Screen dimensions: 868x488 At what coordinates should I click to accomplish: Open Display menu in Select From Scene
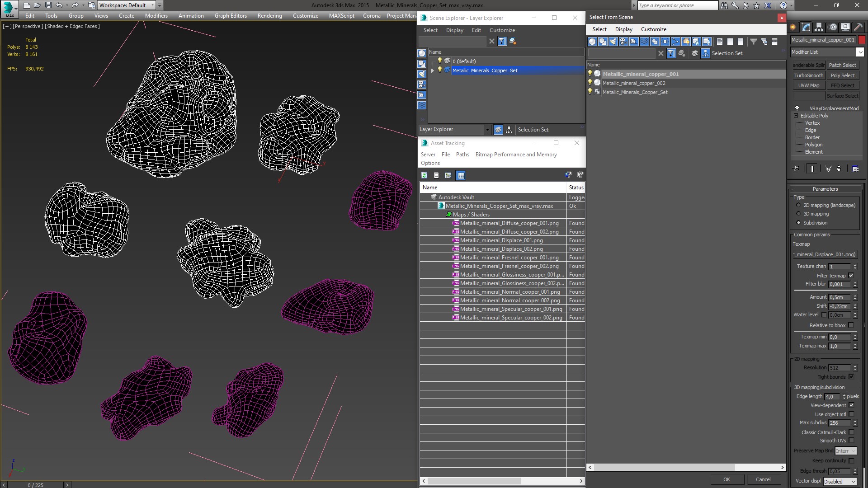(623, 29)
